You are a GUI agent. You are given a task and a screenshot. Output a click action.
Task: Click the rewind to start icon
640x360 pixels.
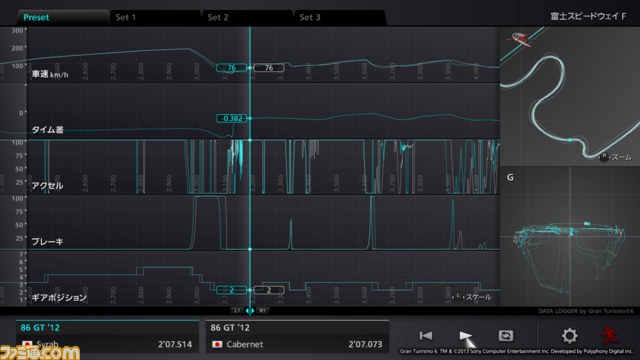pyautogui.click(x=426, y=336)
